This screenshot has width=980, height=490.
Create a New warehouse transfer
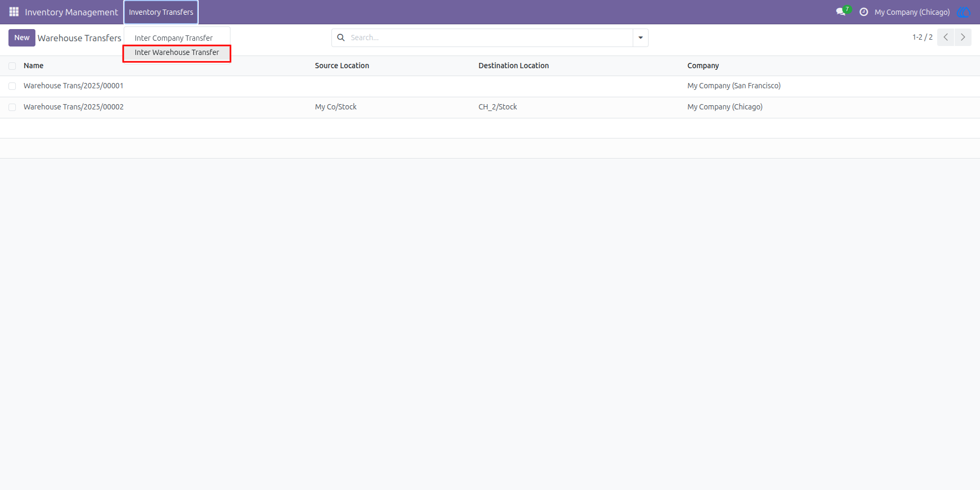tap(22, 38)
